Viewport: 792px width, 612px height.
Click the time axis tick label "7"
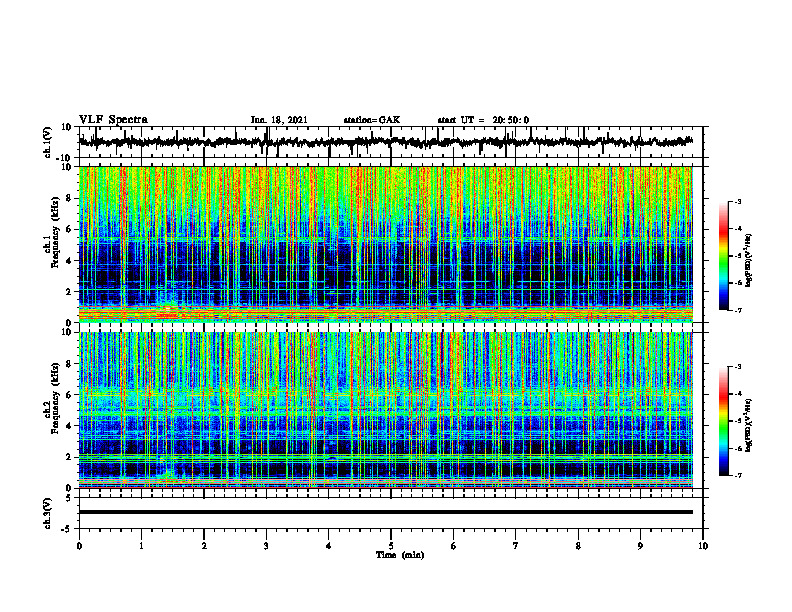pos(516,546)
